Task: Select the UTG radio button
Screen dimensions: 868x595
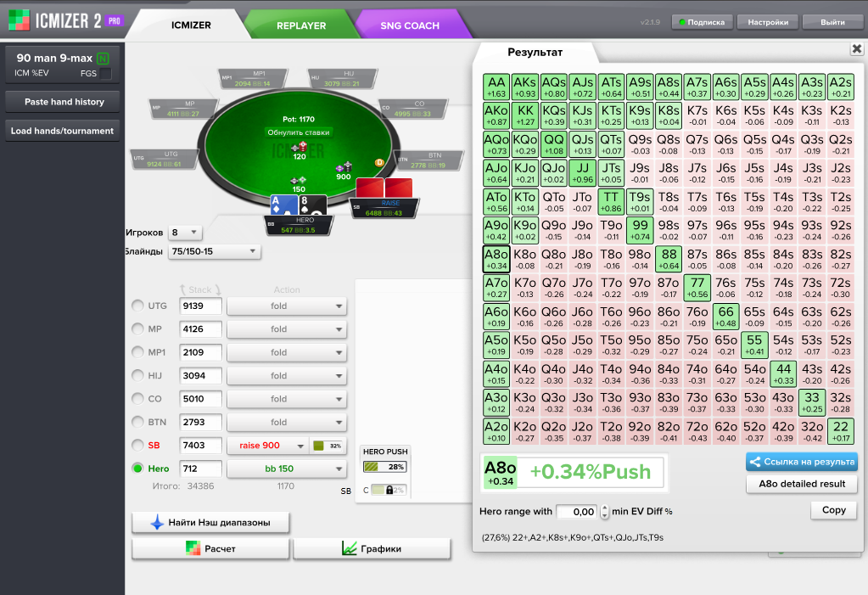Action: click(x=137, y=306)
